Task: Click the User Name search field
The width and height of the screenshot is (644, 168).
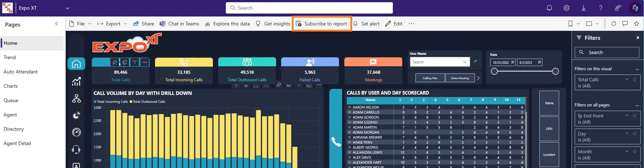Action: [437, 62]
